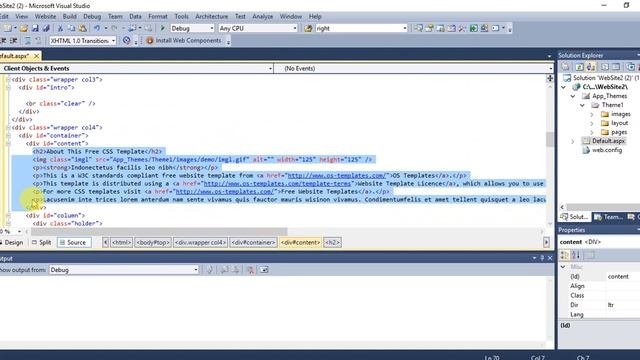640x360 pixels.
Task: Switch to Source view tab
Action: point(73,242)
